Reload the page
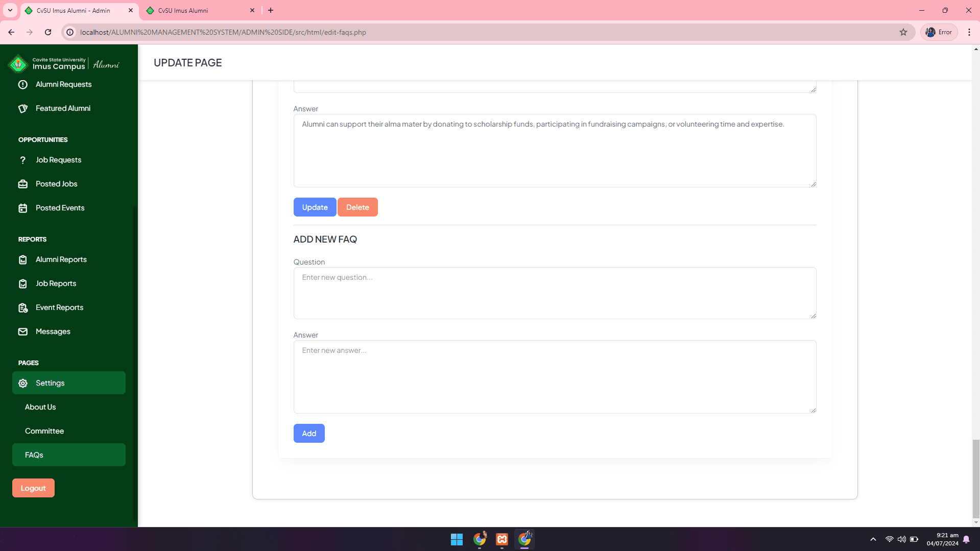This screenshot has height=551, width=980. pyautogui.click(x=48, y=32)
